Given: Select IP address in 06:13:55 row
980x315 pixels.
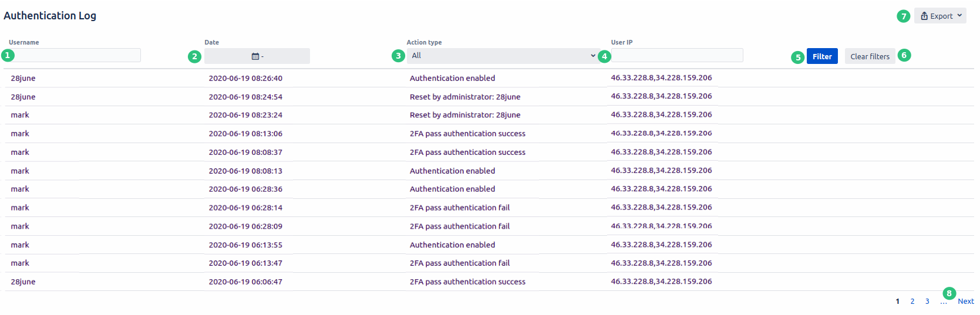Looking at the screenshot, I should tap(661, 245).
